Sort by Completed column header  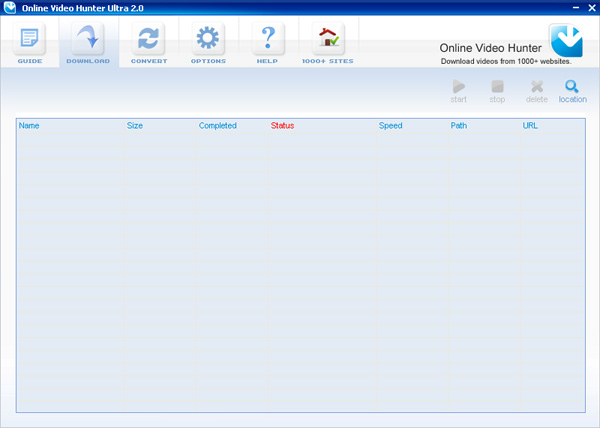[218, 125]
